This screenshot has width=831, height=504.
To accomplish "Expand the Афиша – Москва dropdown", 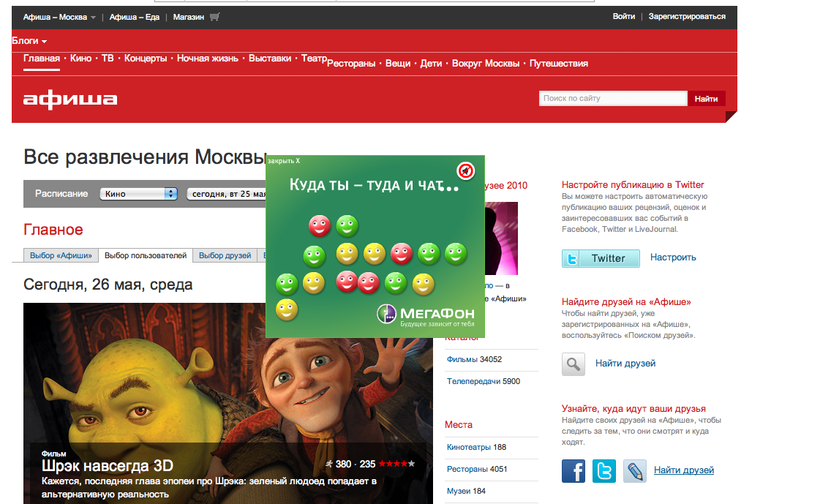I will (x=59, y=17).
